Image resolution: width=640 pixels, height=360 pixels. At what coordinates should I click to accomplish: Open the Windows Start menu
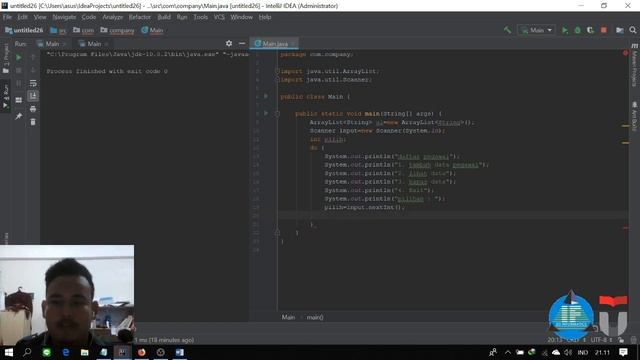9,352
